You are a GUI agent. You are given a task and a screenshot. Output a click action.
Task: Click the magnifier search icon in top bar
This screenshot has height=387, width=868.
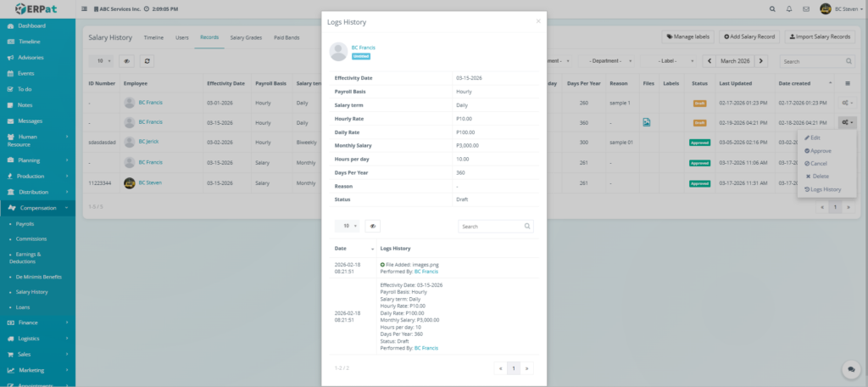771,8
